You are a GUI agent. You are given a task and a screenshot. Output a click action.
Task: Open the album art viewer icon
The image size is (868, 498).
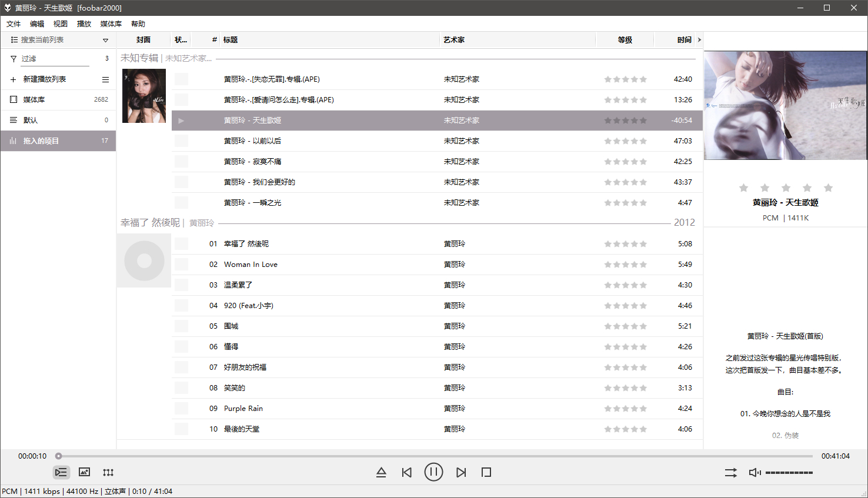tap(84, 472)
